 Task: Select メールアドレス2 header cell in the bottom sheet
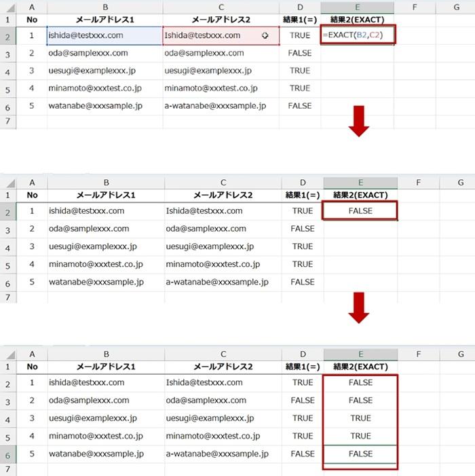pyautogui.click(x=222, y=367)
